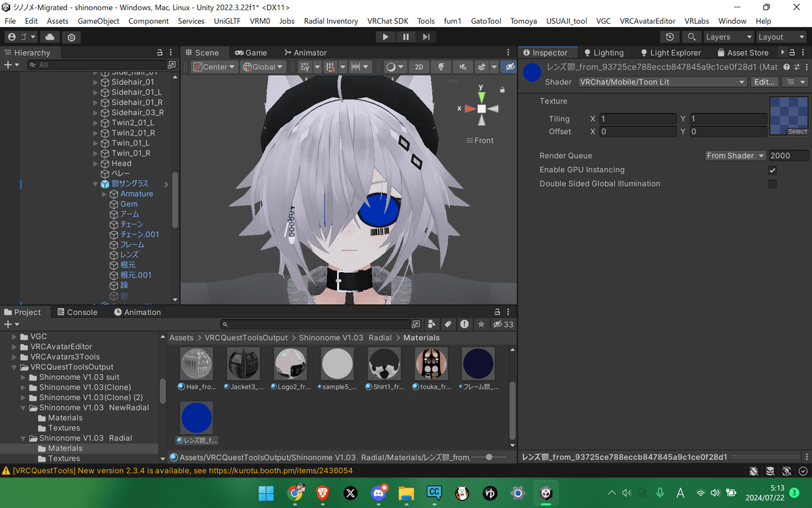Screen dimensions: 812x508
Task: Toggle grid visibility in Scene toolbar
Action: pyautogui.click(x=305, y=66)
